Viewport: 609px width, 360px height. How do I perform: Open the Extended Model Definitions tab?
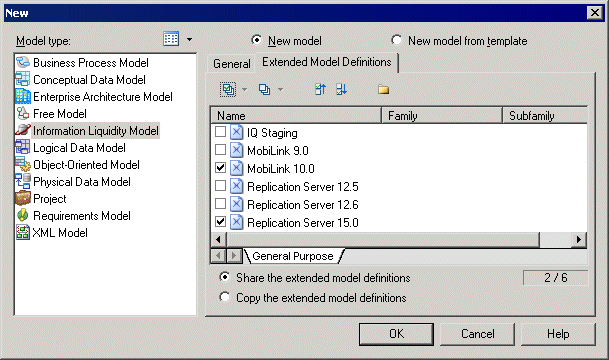tap(327, 62)
